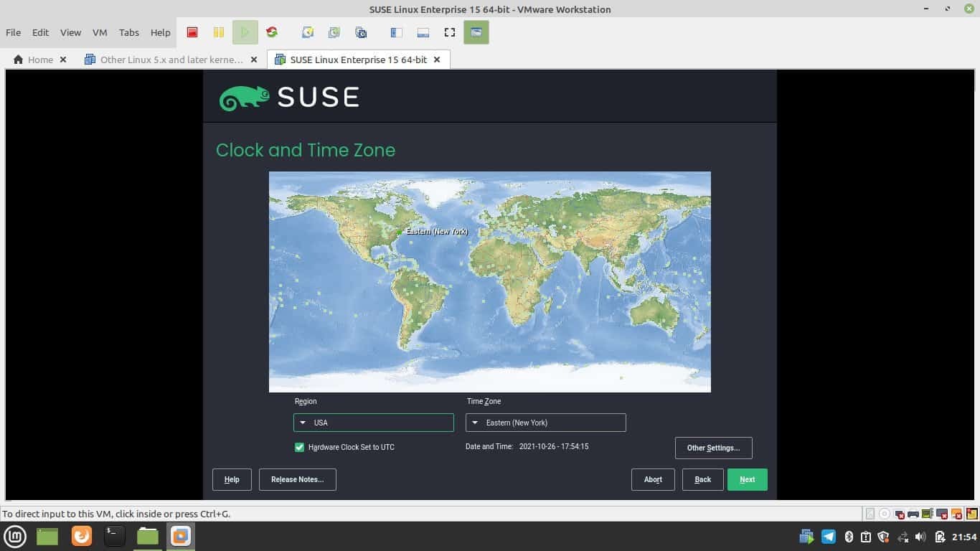
Task: Open the Linux Mint start menu
Action: click(x=16, y=536)
